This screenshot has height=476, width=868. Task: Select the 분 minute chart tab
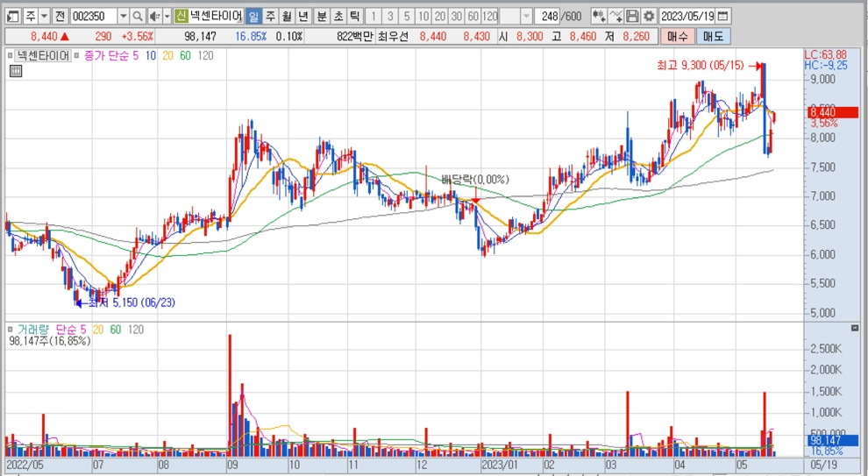(321, 16)
